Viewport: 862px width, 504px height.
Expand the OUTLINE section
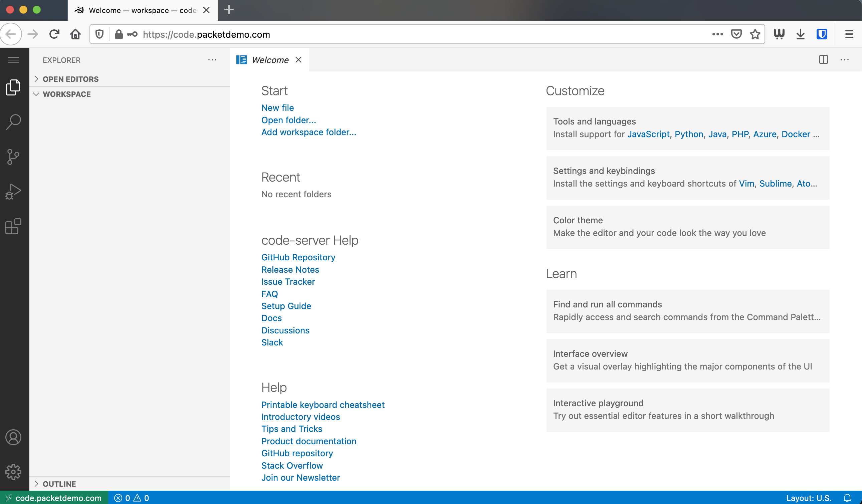click(59, 484)
